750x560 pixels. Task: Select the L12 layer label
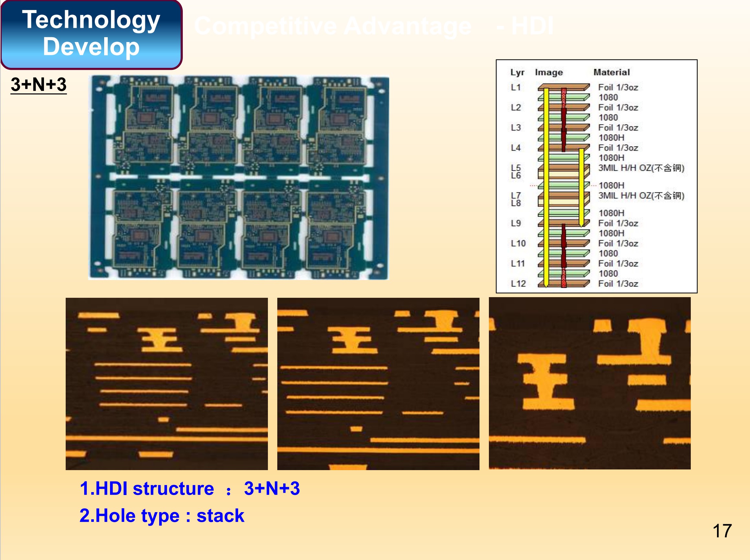coord(518,284)
